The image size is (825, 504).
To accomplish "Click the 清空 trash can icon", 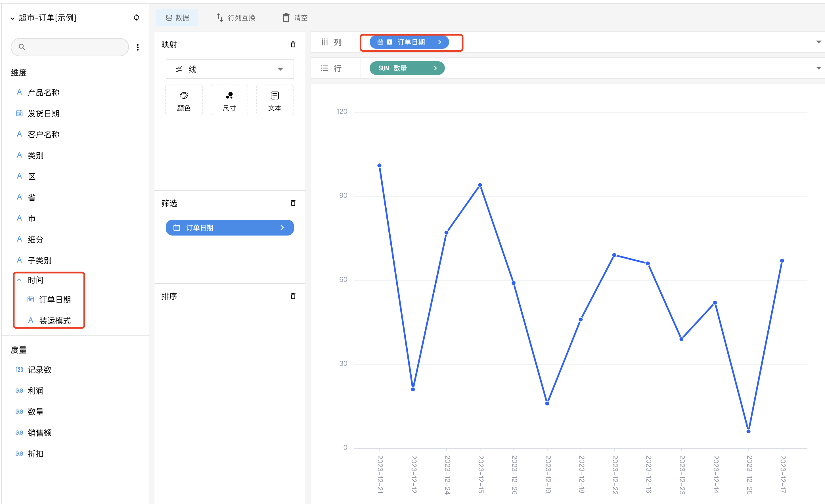I will click(x=286, y=17).
